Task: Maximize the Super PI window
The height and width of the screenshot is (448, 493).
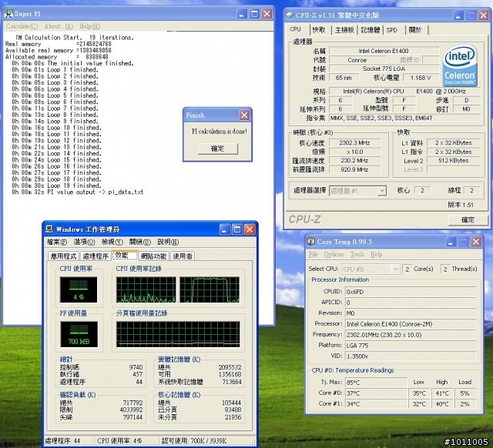Action: pos(254,14)
